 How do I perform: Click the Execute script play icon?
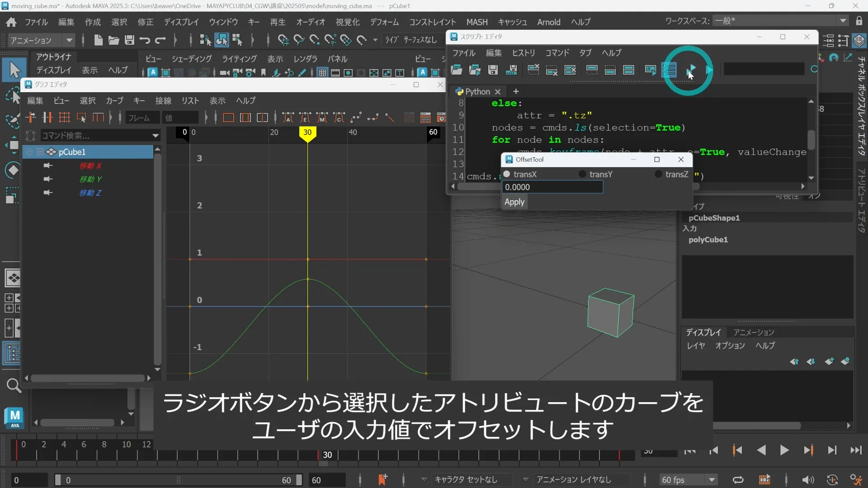click(x=691, y=69)
